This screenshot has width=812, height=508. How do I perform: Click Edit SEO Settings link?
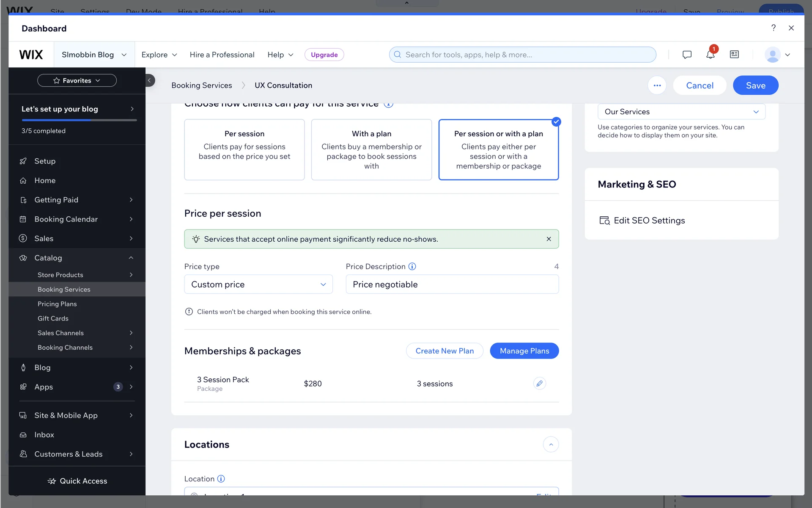649,221
